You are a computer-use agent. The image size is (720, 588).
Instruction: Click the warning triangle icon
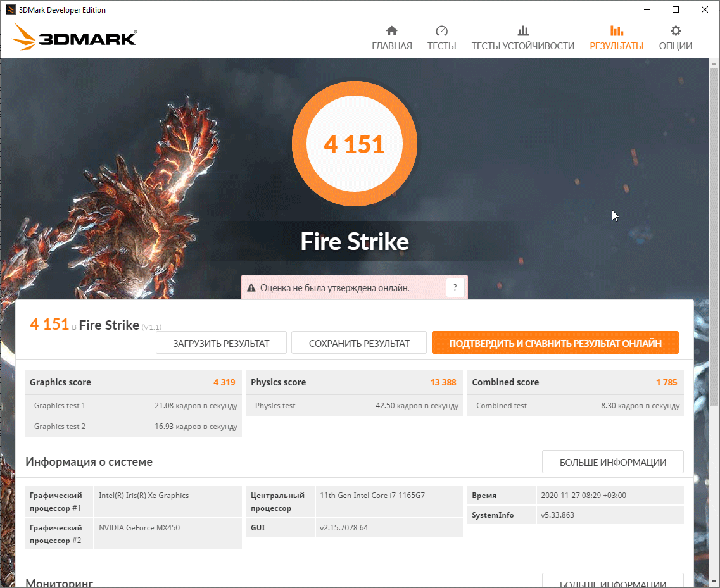pyautogui.click(x=251, y=288)
